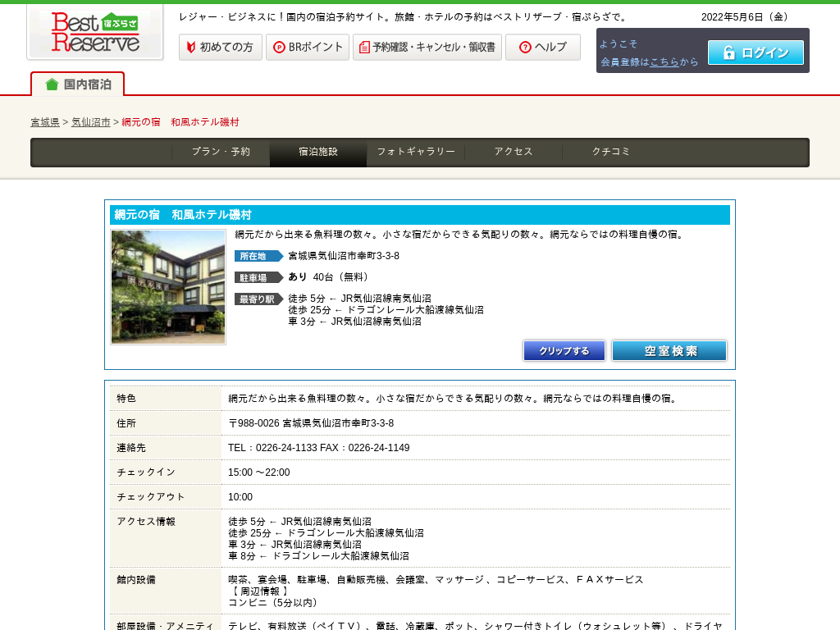This screenshot has width=840, height=630.
Task: Select the 国内宿泊 tab
Action: pyautogui.click(x=78, y=84)
